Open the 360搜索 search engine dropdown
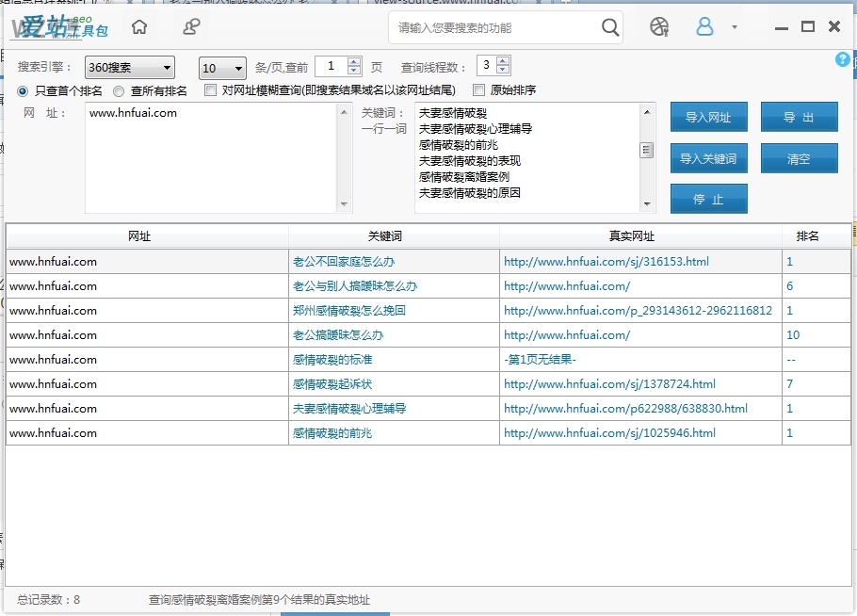The height and width of the screenshot is (616, 857). (129, 67)
